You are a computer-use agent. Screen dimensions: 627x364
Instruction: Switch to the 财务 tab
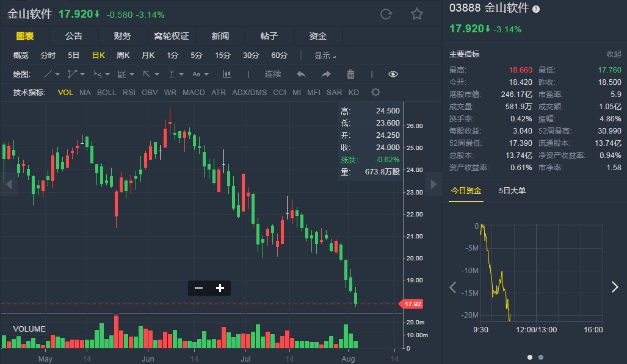(122, 36)
